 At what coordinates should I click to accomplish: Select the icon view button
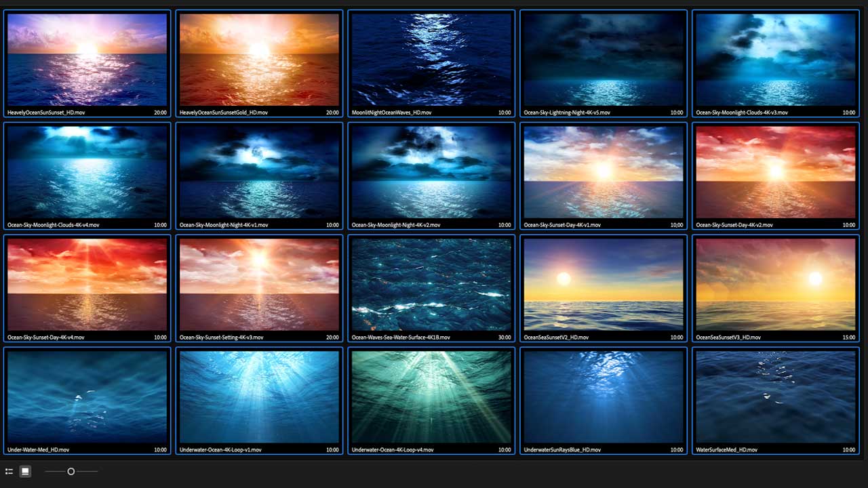pyautogui.click(x=25, y=471)
